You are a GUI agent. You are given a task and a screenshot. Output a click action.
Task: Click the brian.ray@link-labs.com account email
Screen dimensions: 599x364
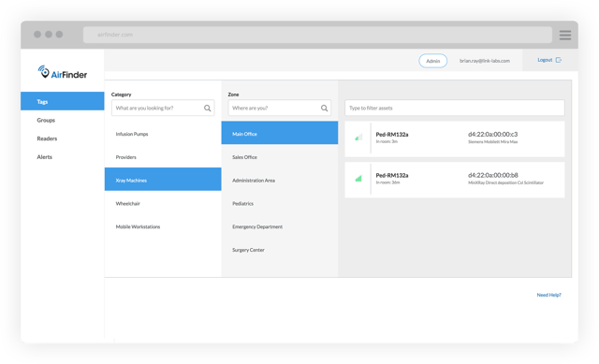click(485, 61)
